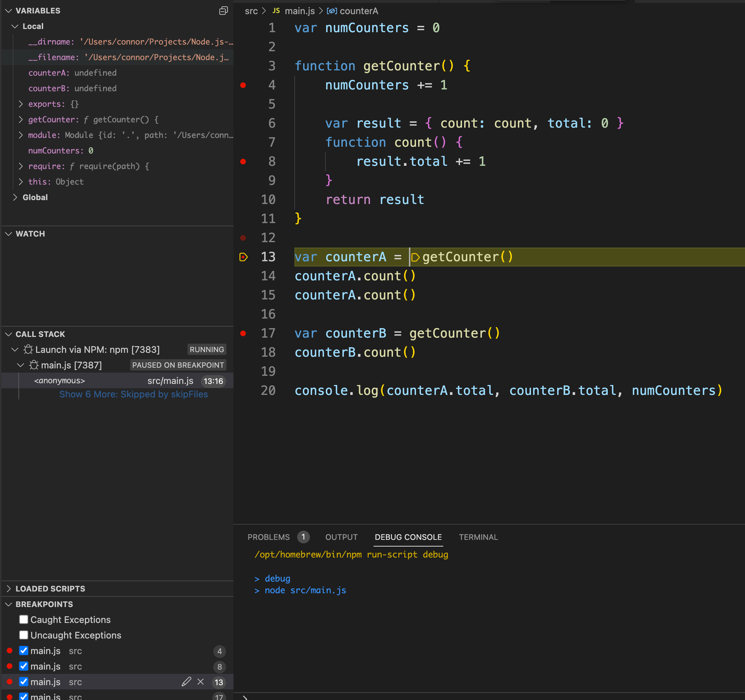The image size is (745, 700).
Task: Click the inline breakpoint marker before getCounter()
Action: tap(415, 257)
